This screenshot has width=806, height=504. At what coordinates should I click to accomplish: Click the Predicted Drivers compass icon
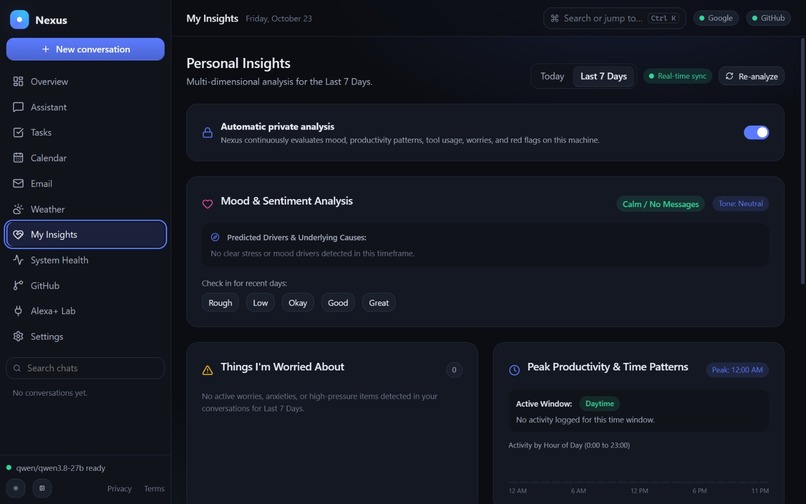[x=215, y=237]
